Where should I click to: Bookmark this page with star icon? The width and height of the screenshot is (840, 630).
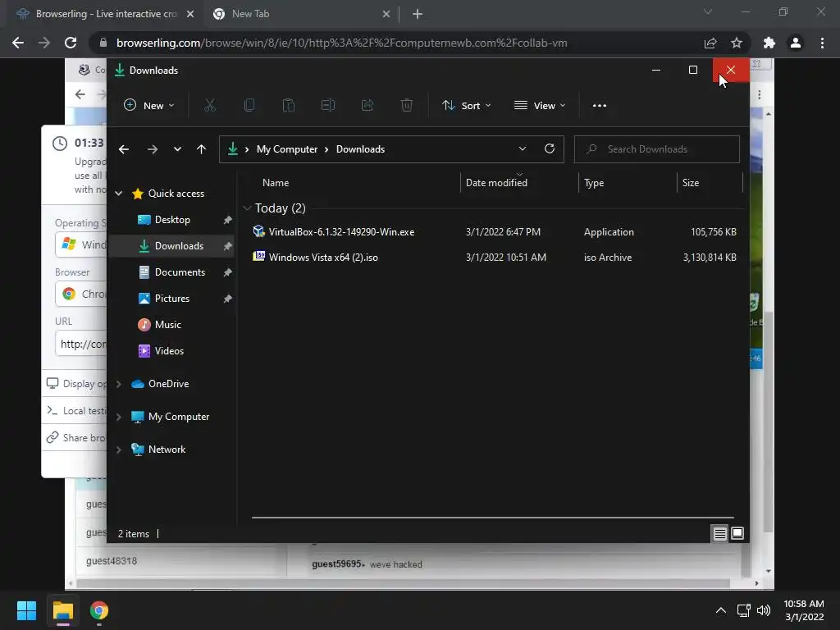coord(737,43)
